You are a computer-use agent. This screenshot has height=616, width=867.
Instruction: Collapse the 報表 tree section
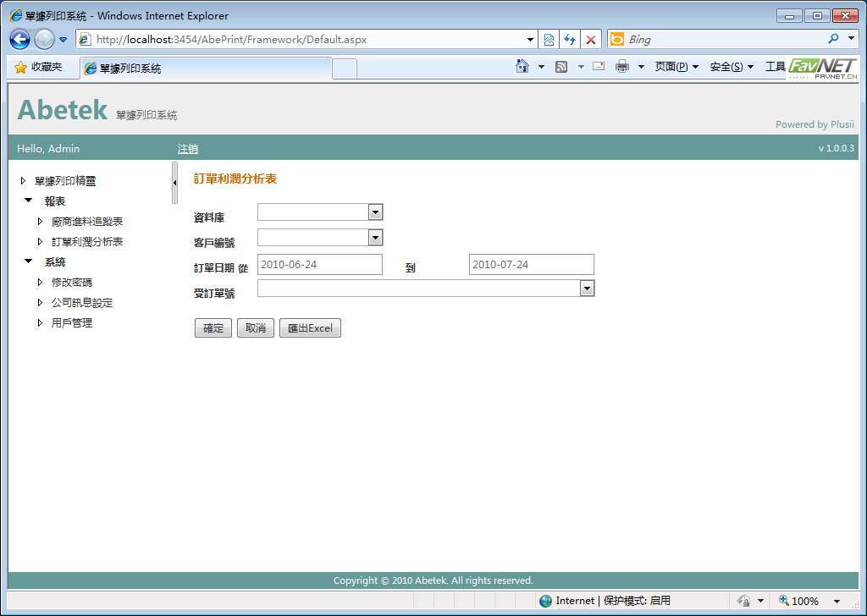[29, 201]
